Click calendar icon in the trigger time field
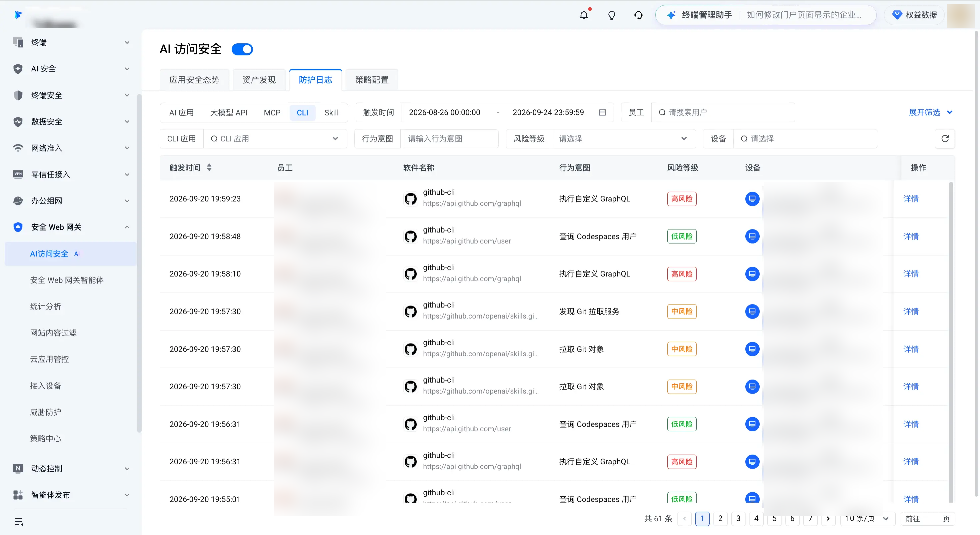Screen dimensions: 980x535 pos(602,112)
